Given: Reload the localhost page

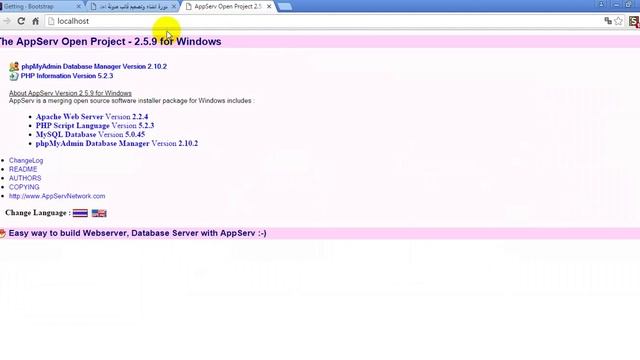Looking at the screenshot, I should click(x=21, y=21).
